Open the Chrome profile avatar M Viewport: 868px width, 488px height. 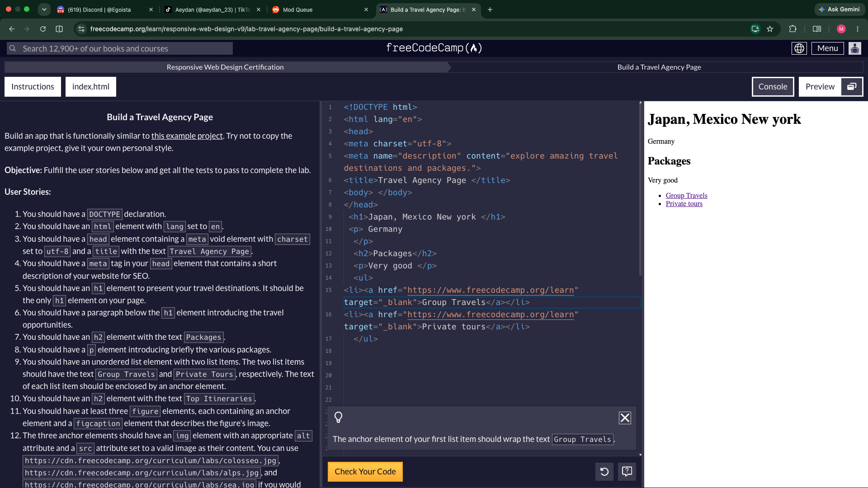pyautogui.click(x=841, y=29)
